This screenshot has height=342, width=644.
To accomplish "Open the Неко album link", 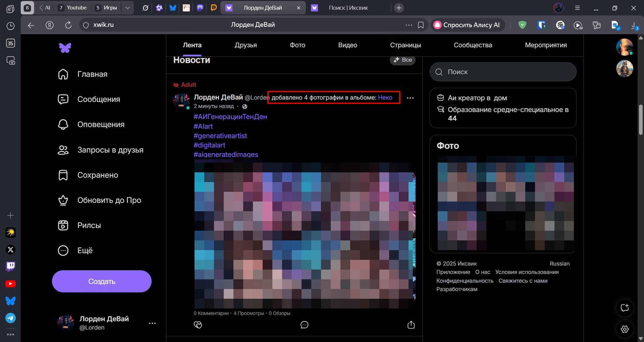I will pos(385,98).
